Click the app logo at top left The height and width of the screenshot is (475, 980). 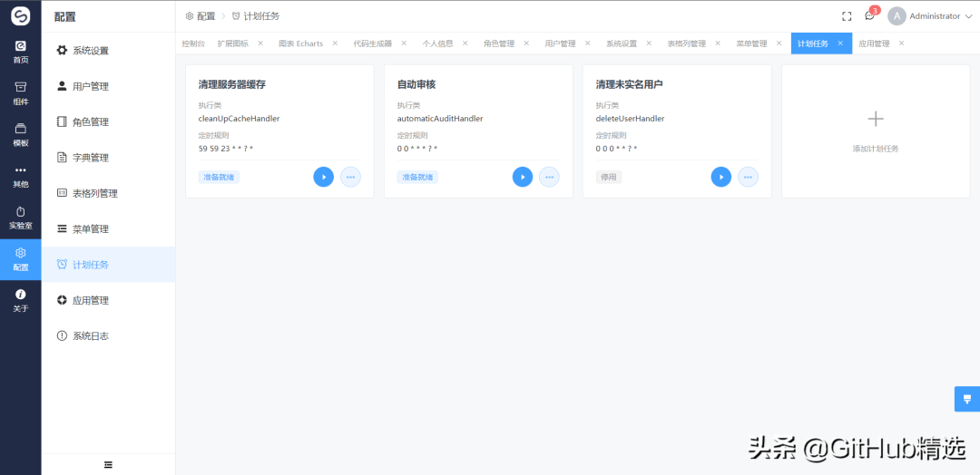pyautogui.click(x=21, y=16)
